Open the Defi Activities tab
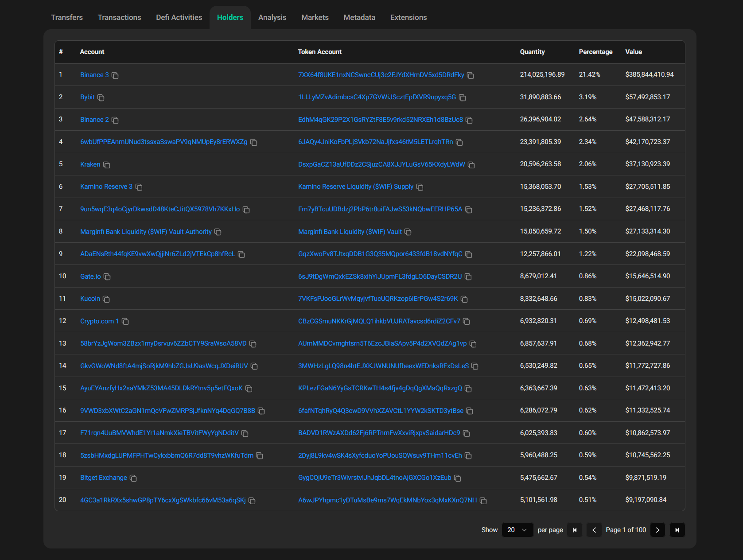 click(x=179, y=17)
